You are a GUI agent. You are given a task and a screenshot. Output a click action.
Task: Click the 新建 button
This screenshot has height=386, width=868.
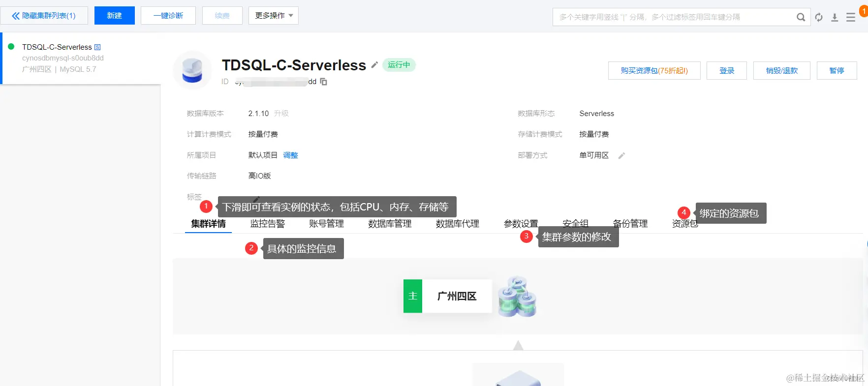(x=115, y=16)
